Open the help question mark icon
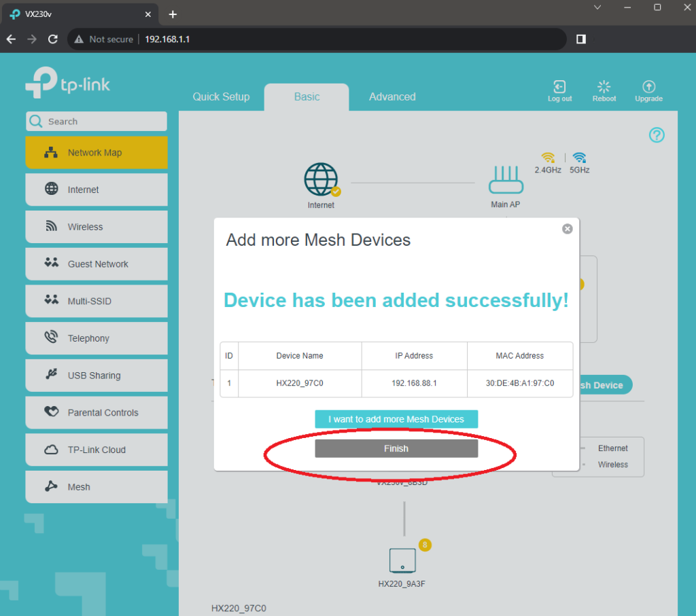This screenshot has width=696, height=616. (656, 135)
